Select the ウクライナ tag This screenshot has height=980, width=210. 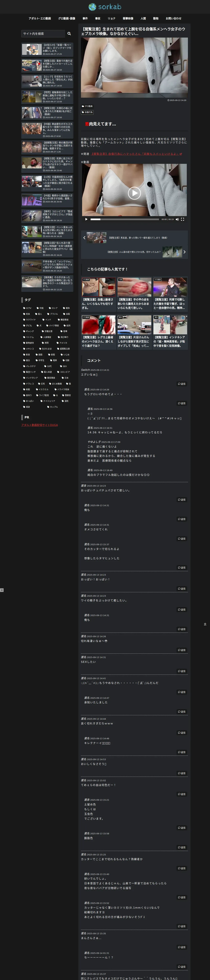tap(29, 320)
